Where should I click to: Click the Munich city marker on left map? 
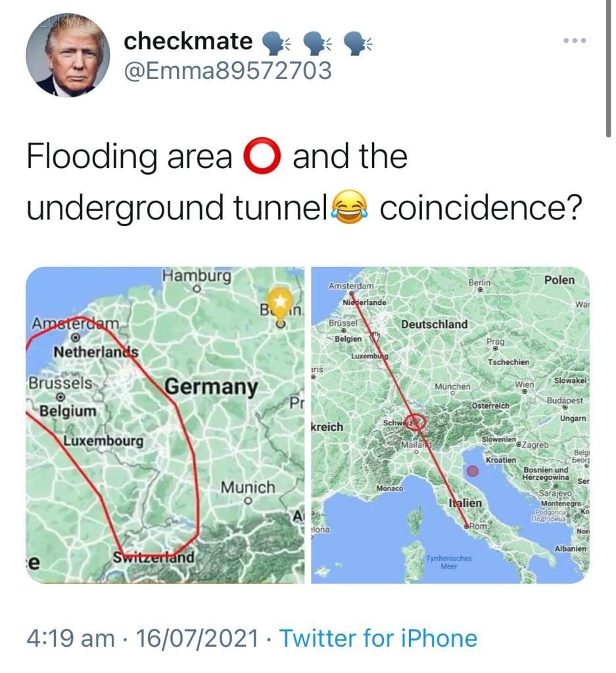pyautogui.click(x=247, y=501)
